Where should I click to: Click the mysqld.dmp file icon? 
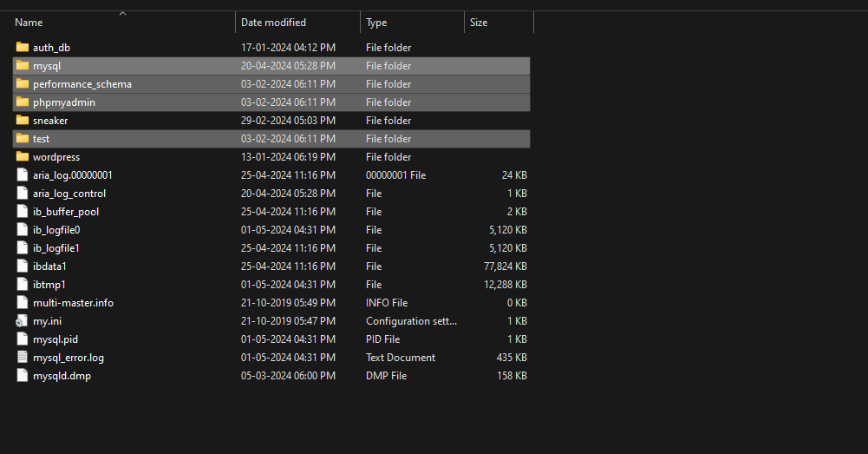tap(23, 376)
